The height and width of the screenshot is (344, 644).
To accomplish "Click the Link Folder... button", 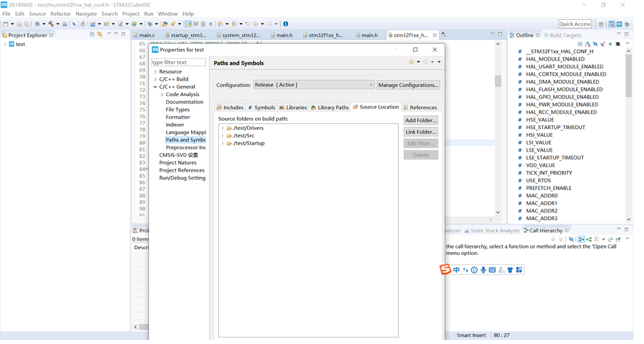I will pos(421,132).
